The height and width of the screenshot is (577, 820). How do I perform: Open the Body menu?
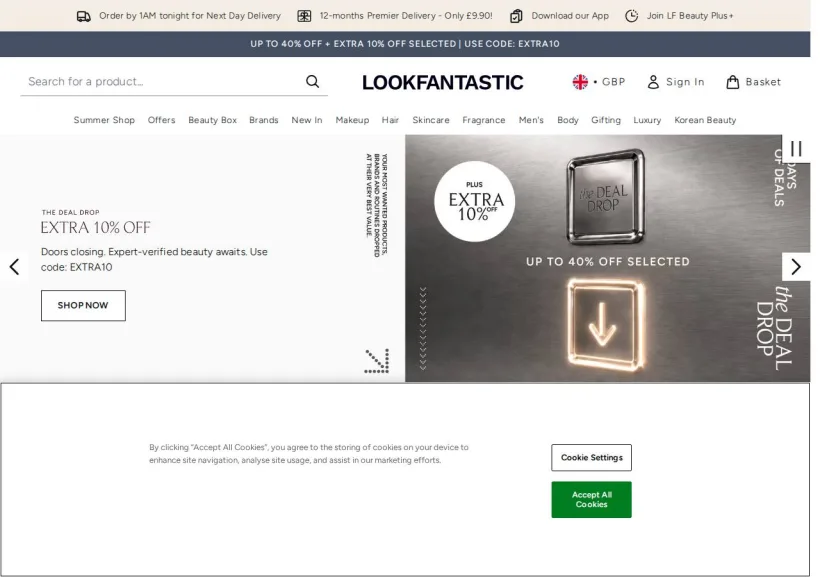coord(568,120)
